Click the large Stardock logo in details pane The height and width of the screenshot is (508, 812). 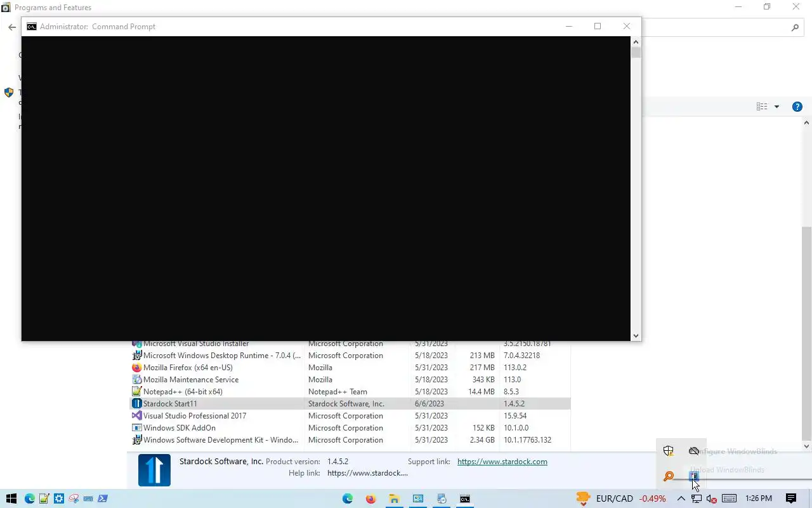[154, 470]
